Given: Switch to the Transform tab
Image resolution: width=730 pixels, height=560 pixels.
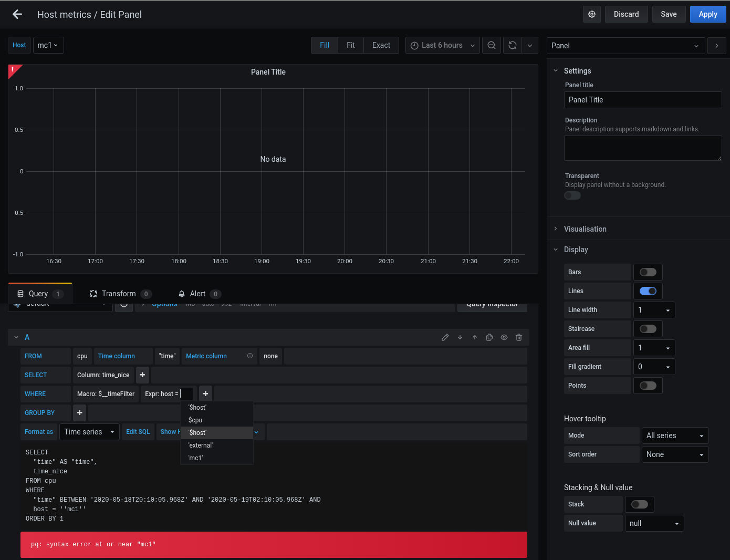Looking at the screenshot, I should point(119,293).
